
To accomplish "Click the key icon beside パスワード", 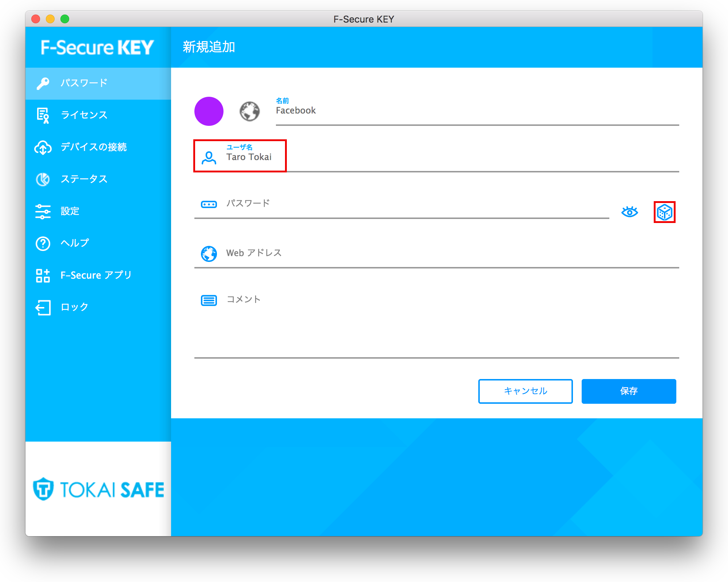I will (x=43, y=83).
